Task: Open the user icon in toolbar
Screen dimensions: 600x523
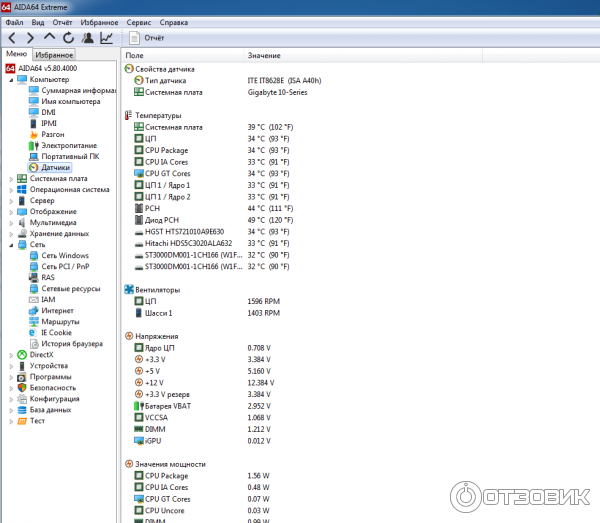Action: (88, 38)
